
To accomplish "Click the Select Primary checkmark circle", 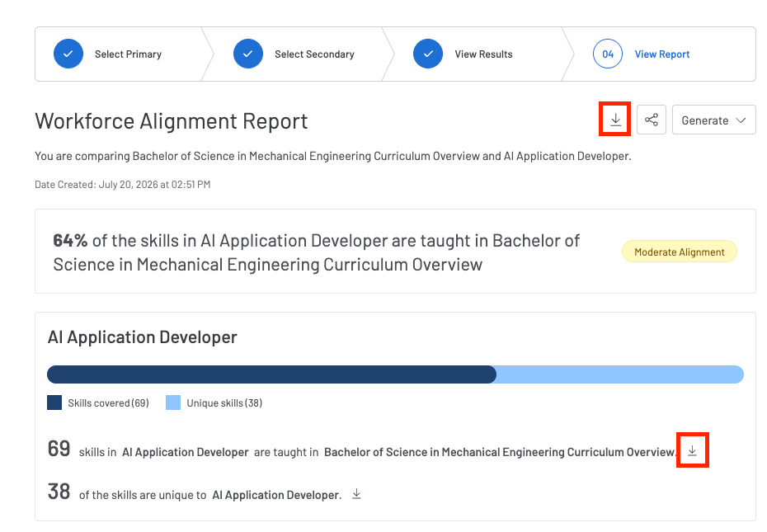I will (x=68, y=54).
